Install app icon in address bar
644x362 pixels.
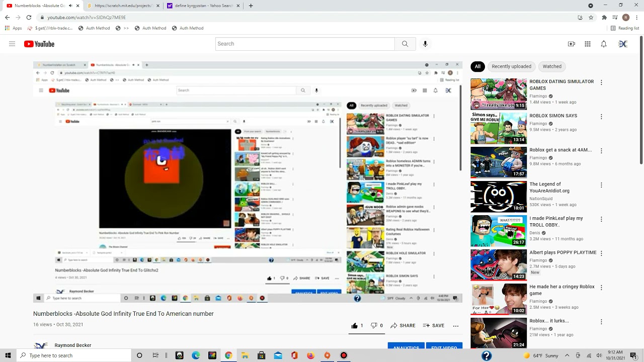tap(580, 17)
